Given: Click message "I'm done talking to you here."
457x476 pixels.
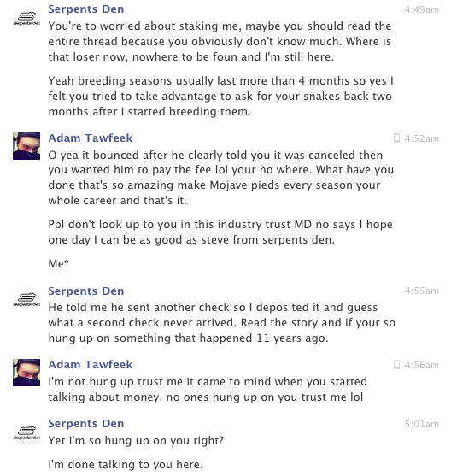Looking at the screenshot, I should pos(126,465).
